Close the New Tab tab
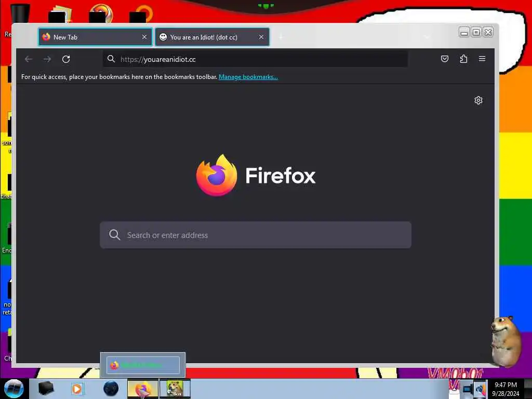This screenshot has height=399, width=532. pos(144,37)
